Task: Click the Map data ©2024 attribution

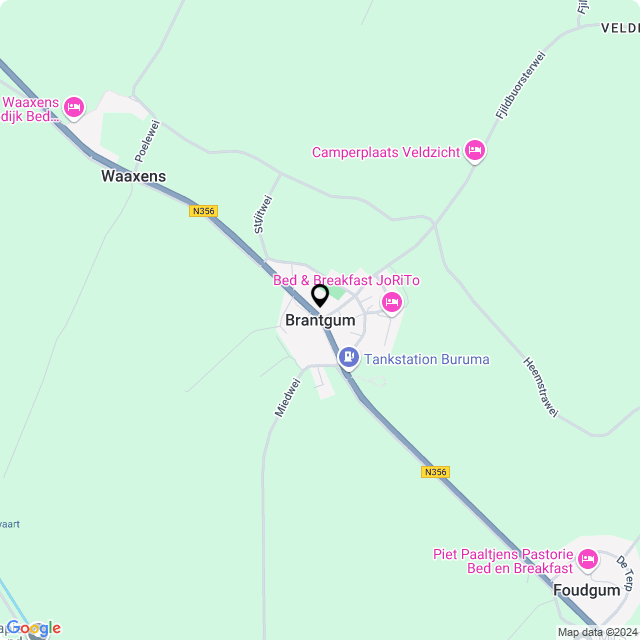Action: pos(598,632)
